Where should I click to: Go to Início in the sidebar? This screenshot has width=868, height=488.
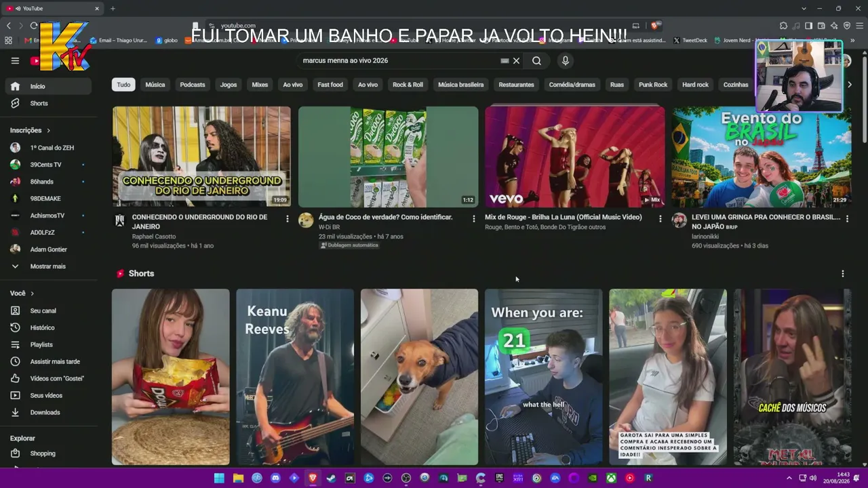click(x=47, y=86)
